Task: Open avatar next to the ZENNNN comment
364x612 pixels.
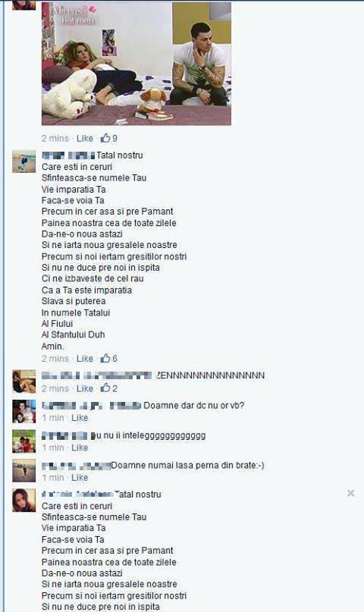Action: (24, 381)
